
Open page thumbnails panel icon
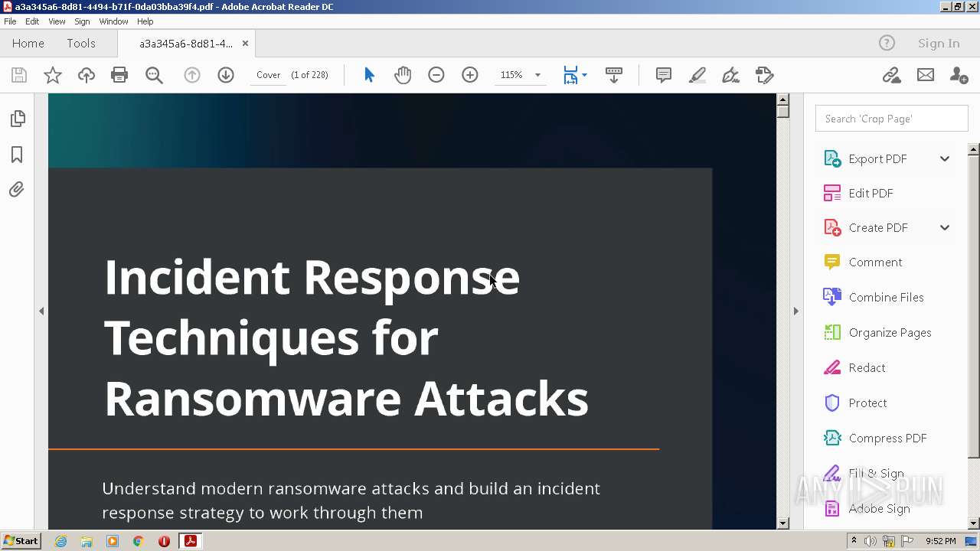(17, 119)
